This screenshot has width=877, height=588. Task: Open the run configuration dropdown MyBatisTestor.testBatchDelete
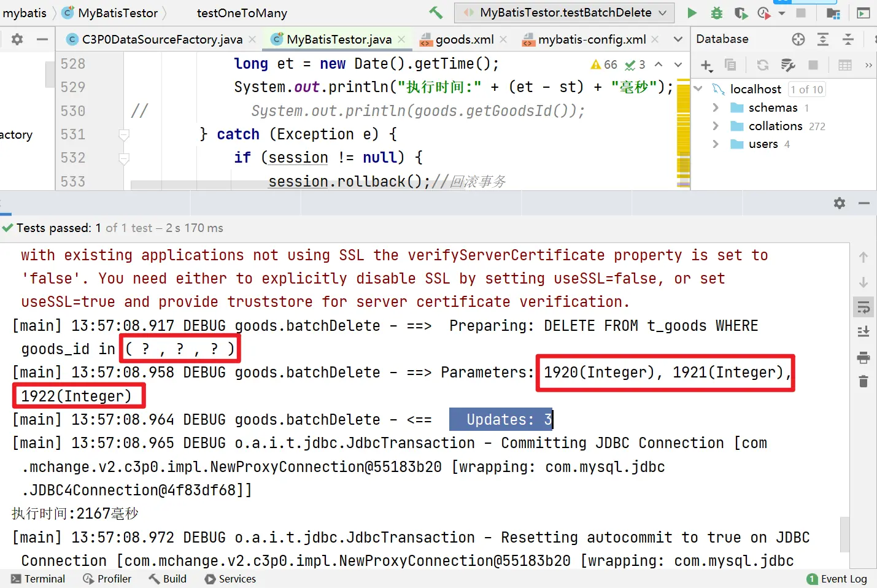(564, 12)
